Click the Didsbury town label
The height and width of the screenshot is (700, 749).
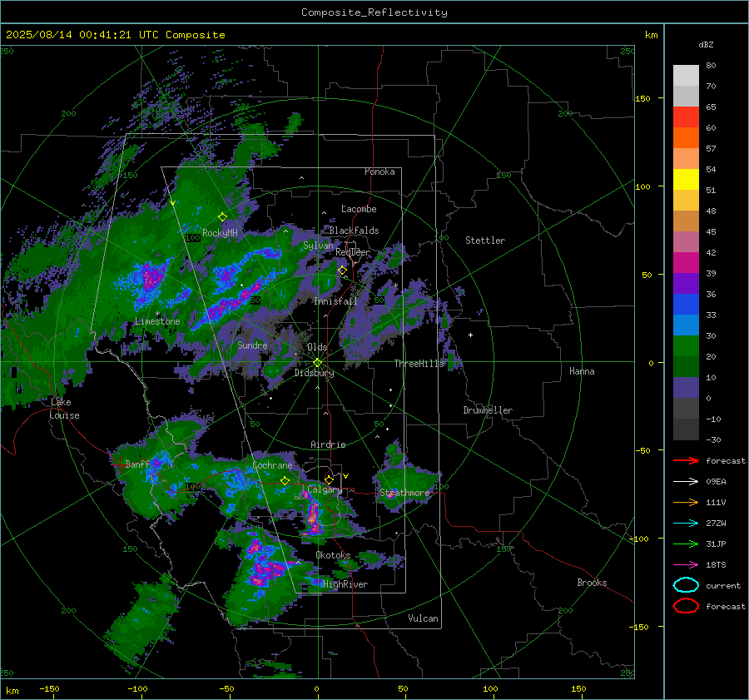(314, 373)
